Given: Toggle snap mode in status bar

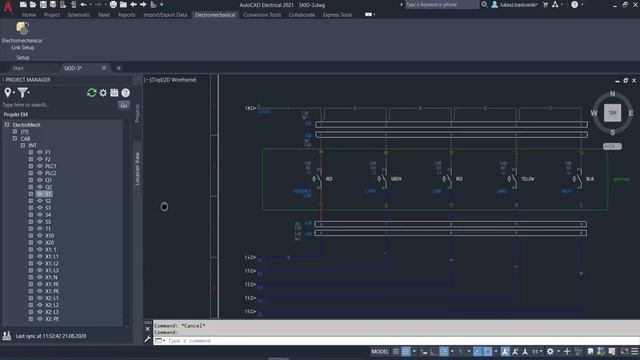Looking at the screenshot, I should 406,351.
